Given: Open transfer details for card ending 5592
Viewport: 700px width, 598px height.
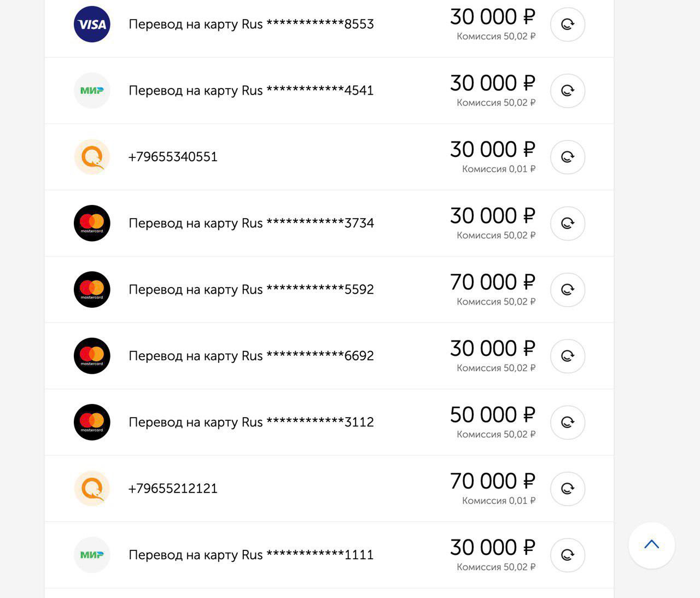Looking at the screenshot, I should [x=251, y=290].
